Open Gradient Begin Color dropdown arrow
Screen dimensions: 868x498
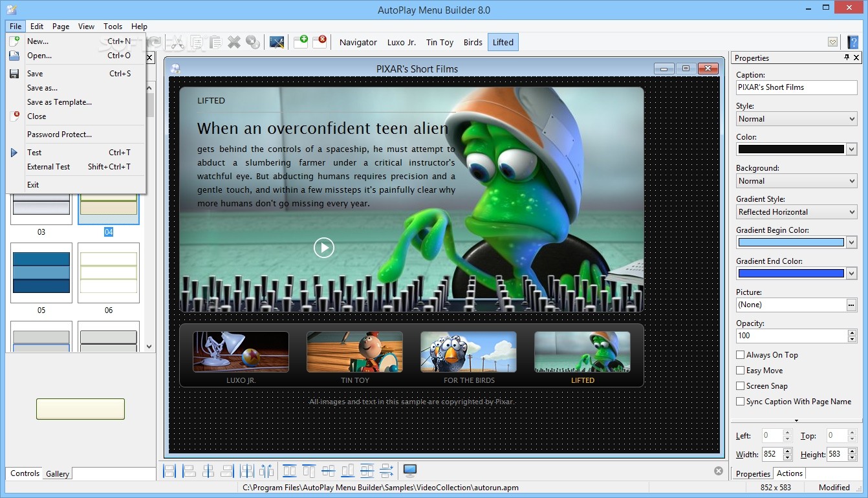(851, 243)
